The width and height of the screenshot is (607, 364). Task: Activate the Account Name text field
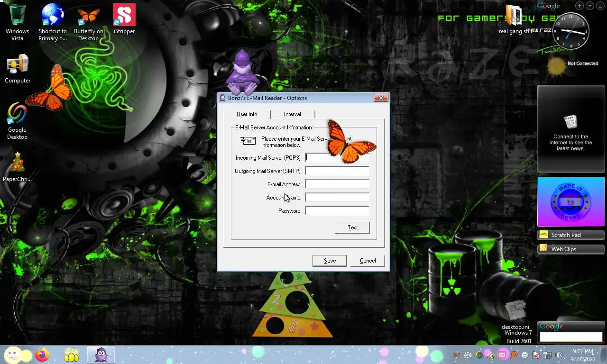(337, 198)
